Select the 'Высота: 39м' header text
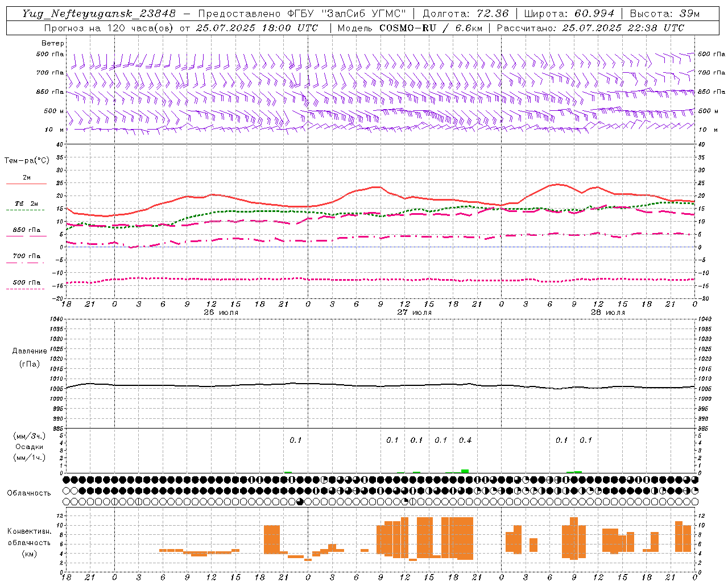Viewport: 728px width, 582px height. coord(664,14)
